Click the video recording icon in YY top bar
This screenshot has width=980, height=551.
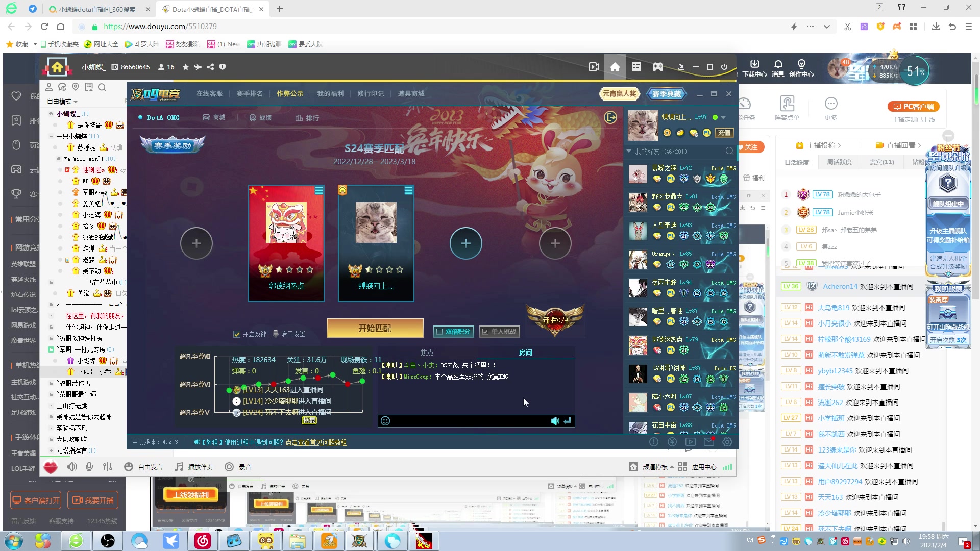tap(594, 67)
